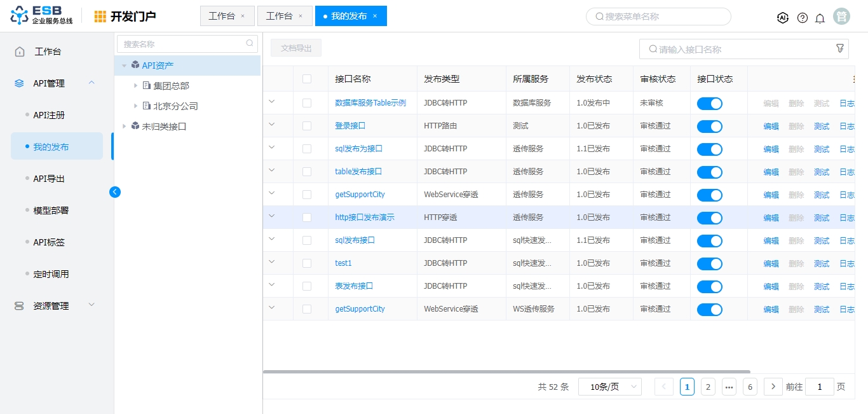
Task: Click the filter icon beside interface search
Action: (x=839, y=48)
